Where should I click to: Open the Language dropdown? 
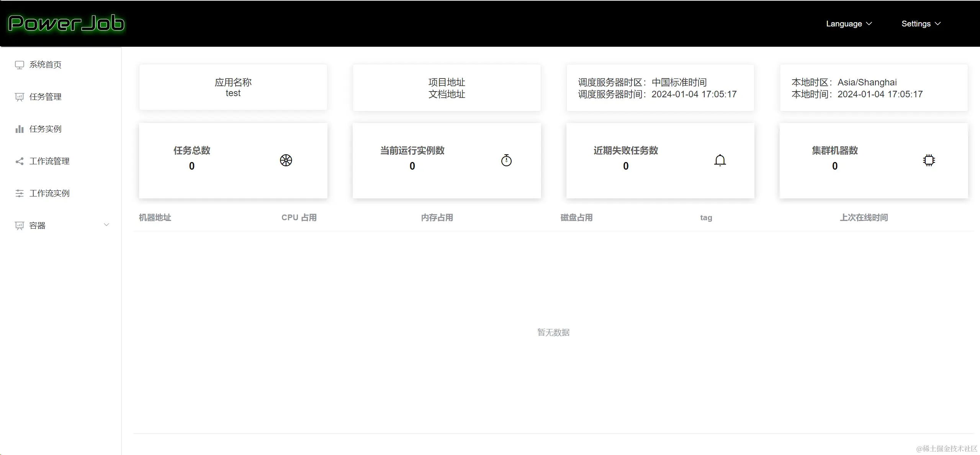pyautogui.click(x=849, y=24)
